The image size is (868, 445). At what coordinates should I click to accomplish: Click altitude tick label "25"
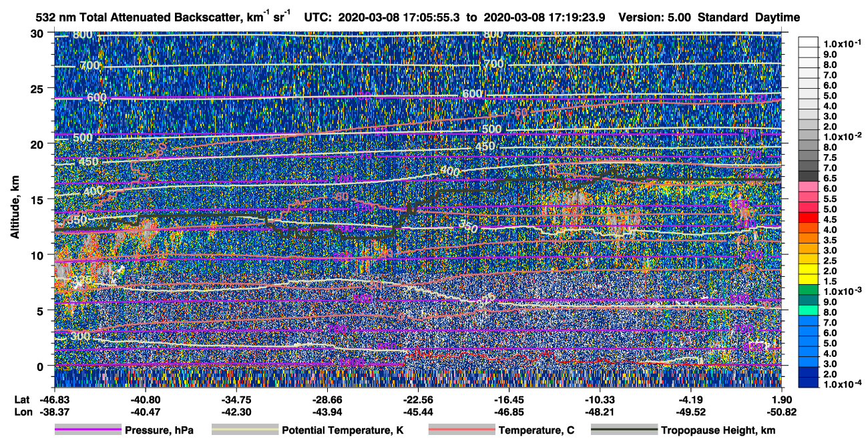pos(38,89)
